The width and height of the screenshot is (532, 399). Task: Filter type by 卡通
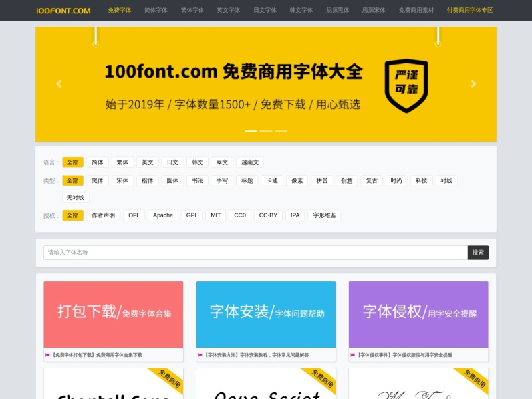[272, 180]
